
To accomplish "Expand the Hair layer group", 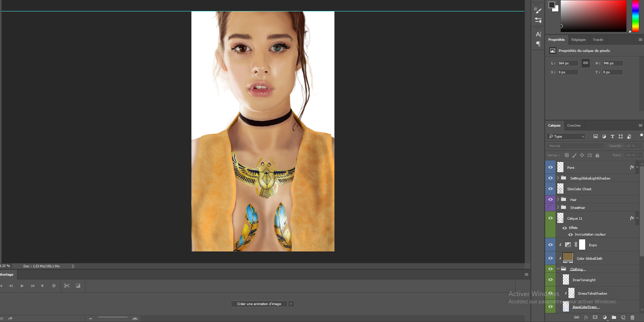I will point(558,200).
